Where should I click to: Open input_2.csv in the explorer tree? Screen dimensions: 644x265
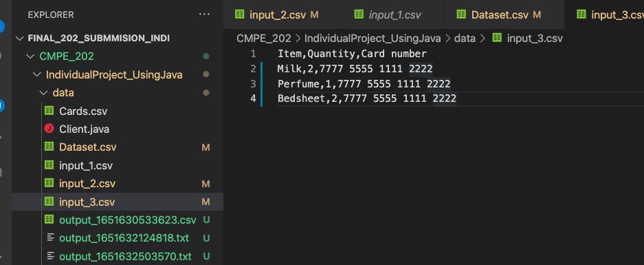pos(87,184)
